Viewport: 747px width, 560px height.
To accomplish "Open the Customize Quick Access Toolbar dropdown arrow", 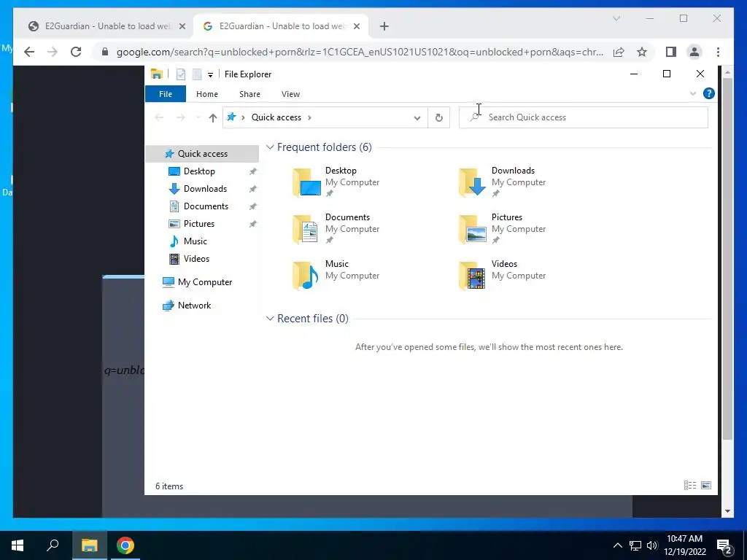I will (210, 75).
